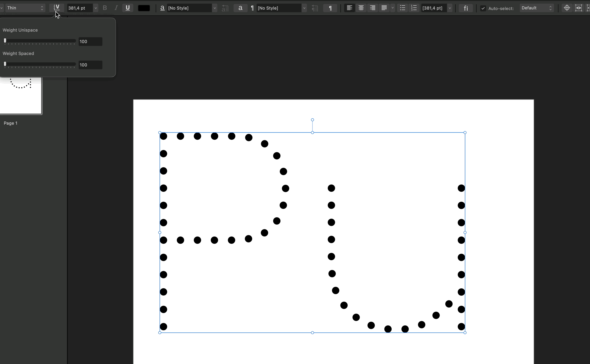
Task: Align text right
Action: pos(372,8)
